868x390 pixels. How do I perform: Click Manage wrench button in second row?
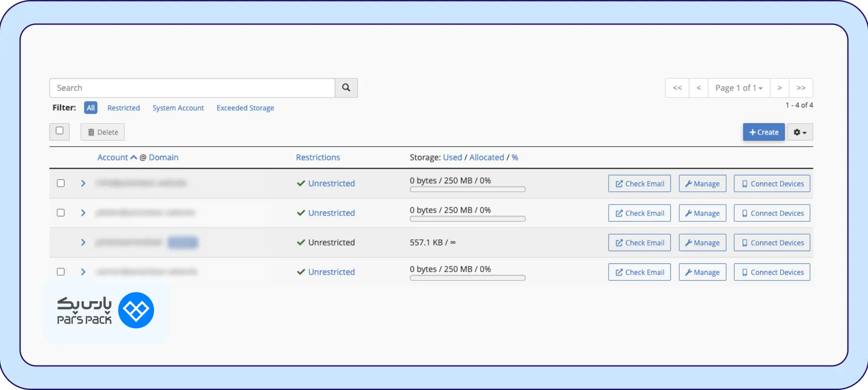coord(702,213)
